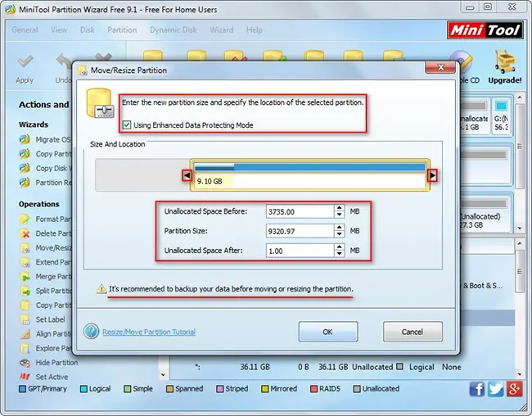Select the Partition Recovery wizard

(45, 183)
